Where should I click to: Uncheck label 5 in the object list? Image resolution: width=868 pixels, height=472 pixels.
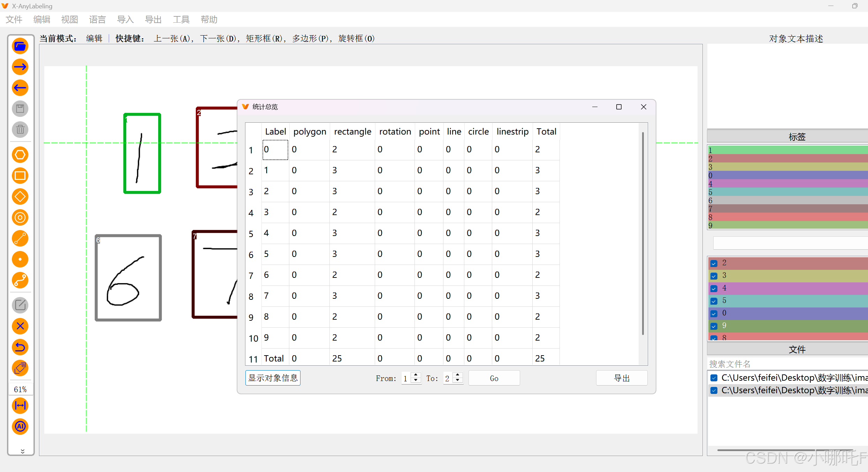pyautogui.click(x=714, y=301)
